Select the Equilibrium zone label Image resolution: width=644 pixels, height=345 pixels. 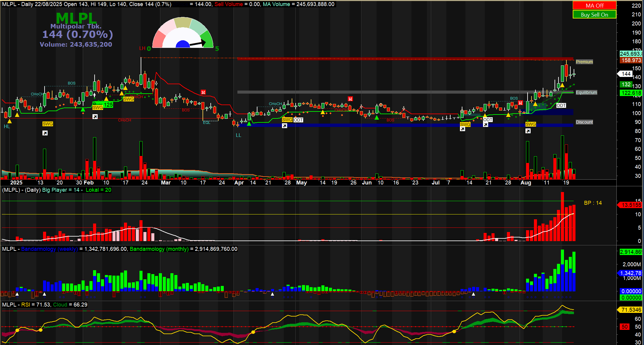click(586, 92)
